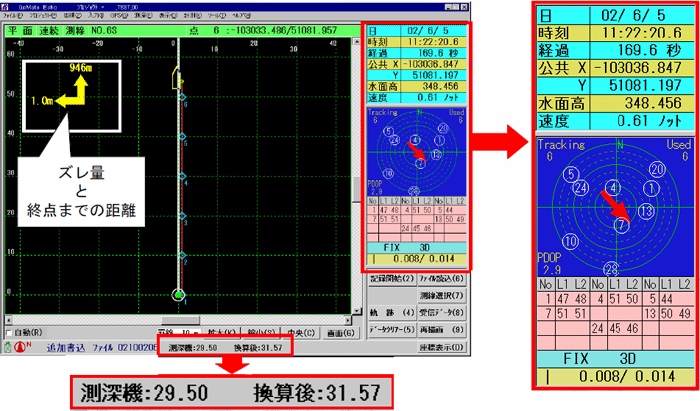The height and width of the screenshot is (411, 700).
Task: Click the 測線 NO.6S header label
Action: (91, 30)
